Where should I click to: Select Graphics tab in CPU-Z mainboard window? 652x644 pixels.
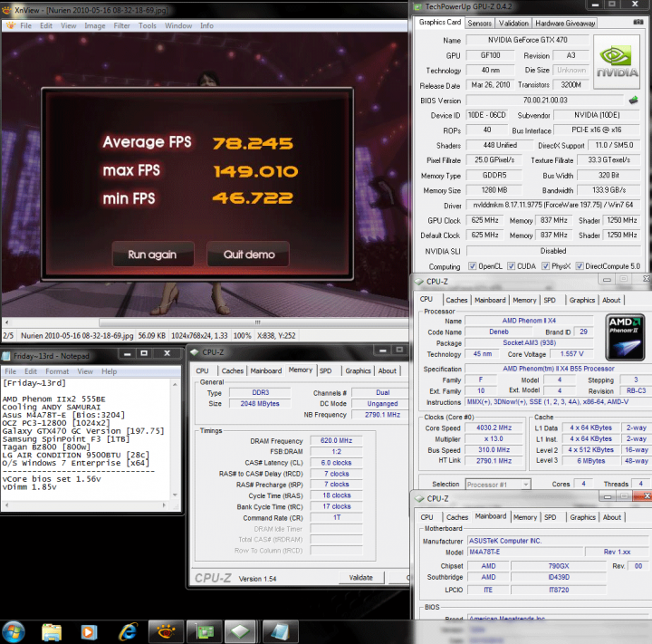(582, 517)
